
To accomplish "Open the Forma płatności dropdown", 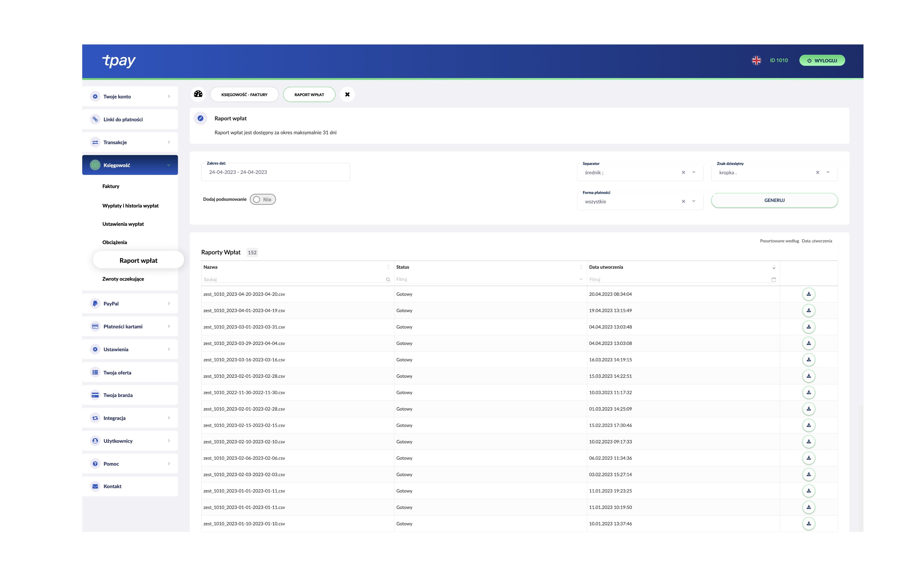I will click(693, 201).
